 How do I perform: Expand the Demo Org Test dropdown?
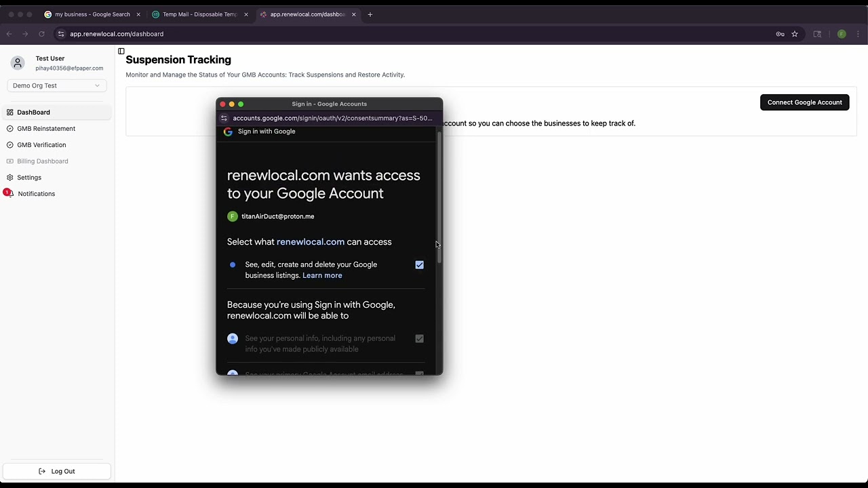[x=56, y=85]
